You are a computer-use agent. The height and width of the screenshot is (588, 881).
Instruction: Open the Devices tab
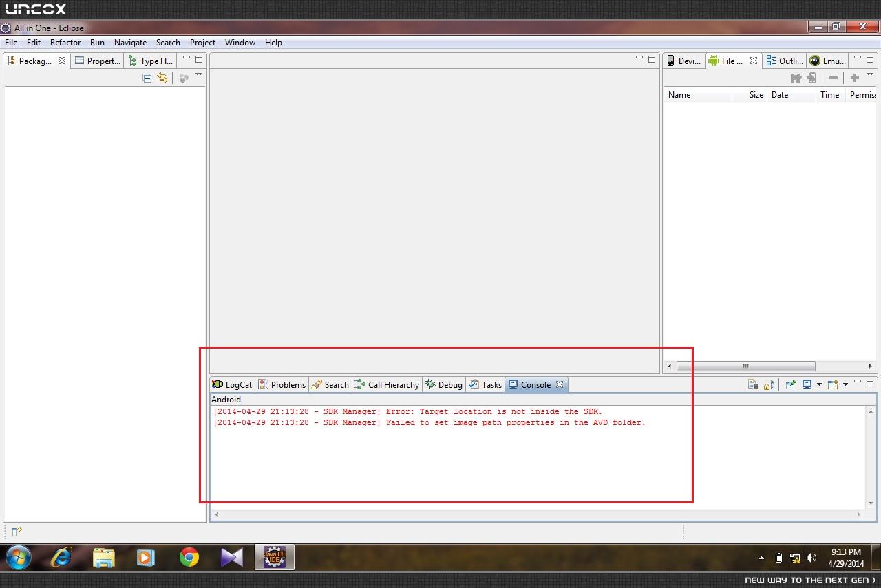pyautogui.click(x=683, y=61)
